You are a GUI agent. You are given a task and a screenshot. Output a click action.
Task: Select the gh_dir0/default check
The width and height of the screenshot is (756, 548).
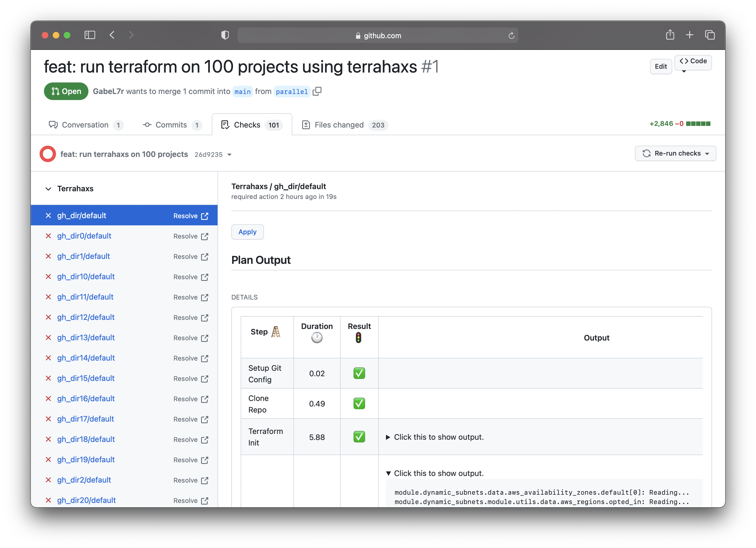(x=84, y=236)
